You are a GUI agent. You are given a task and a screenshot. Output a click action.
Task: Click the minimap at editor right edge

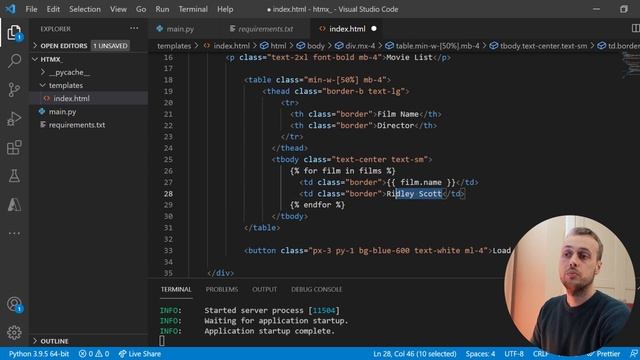pos(630,64)
